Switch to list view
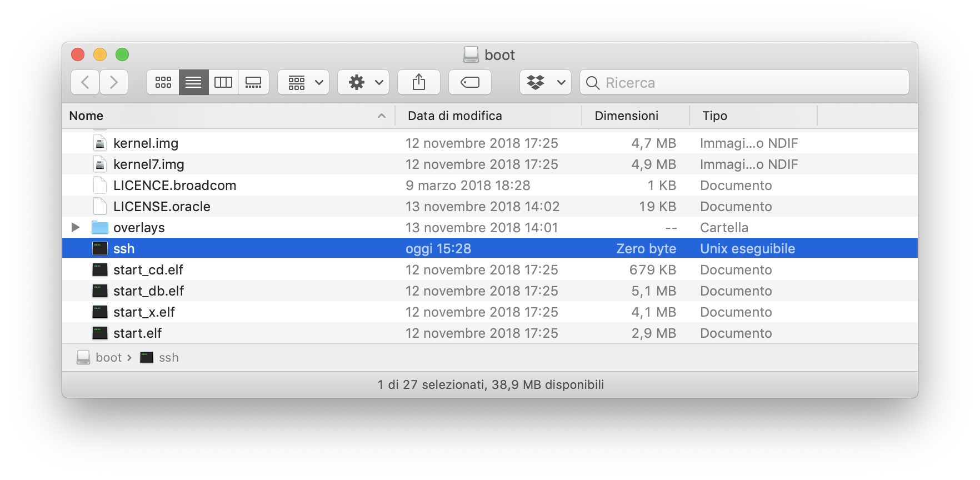The image size is (980, 480). coord(193,82)
